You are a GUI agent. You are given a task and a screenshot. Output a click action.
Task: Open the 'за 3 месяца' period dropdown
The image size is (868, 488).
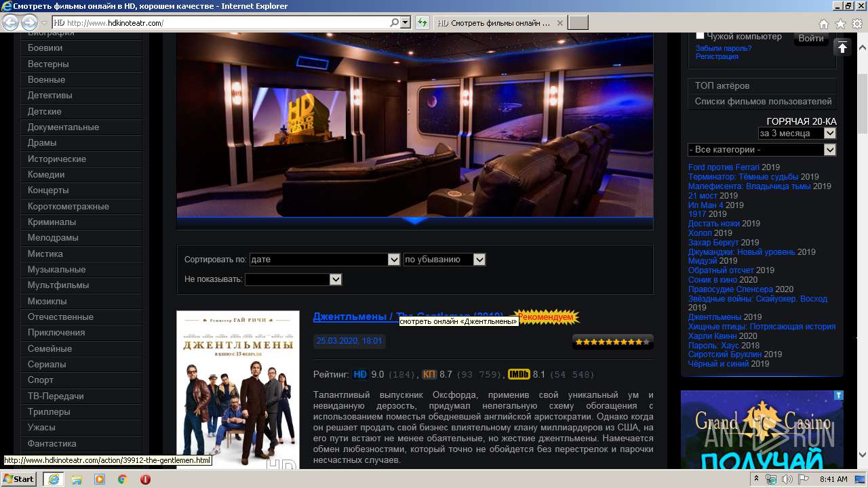(797, 133)
